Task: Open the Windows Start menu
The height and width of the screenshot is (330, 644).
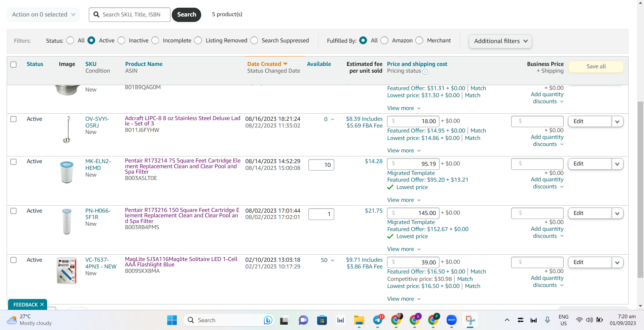Action: [172, 320]
